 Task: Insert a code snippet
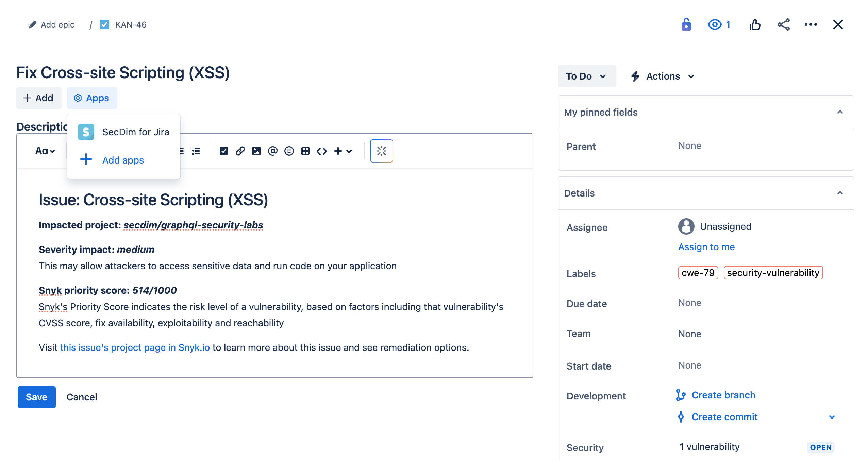coord(321,151)
